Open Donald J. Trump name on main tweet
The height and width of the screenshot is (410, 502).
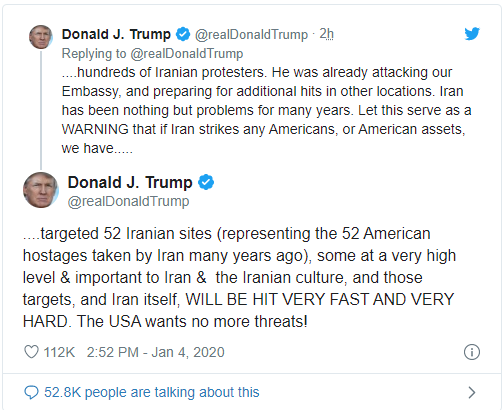tap(130, 182)
